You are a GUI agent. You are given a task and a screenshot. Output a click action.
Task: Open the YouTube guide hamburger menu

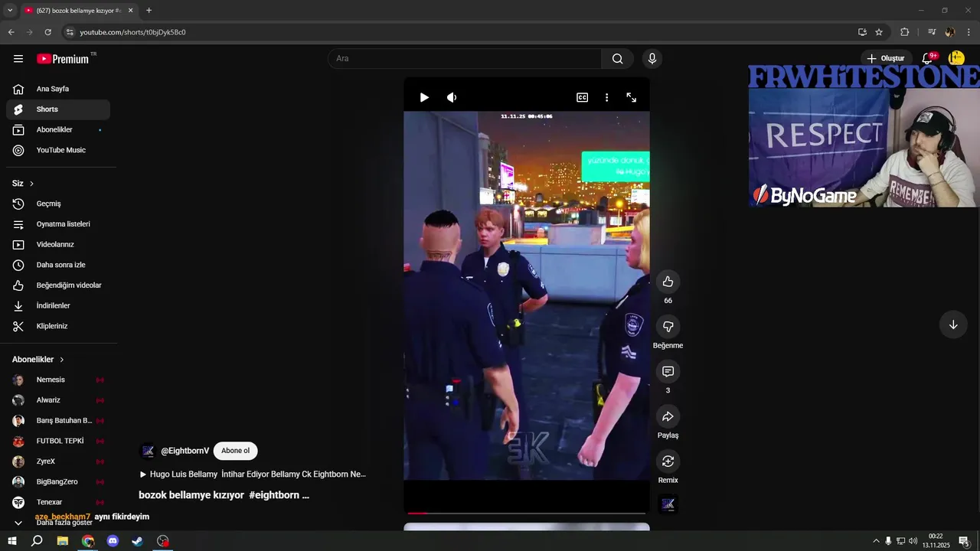pos(18,59)
